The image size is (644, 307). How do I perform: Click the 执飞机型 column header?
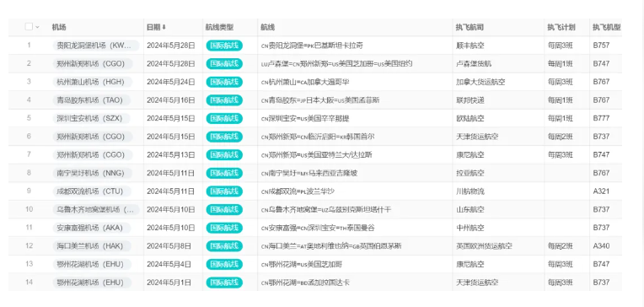coord(606,28)
